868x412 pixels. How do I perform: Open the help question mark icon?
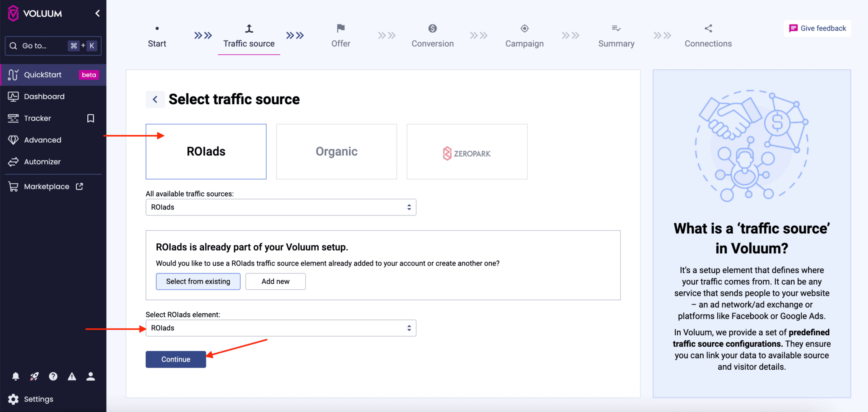pyautogui.click(x=53, y=376)
